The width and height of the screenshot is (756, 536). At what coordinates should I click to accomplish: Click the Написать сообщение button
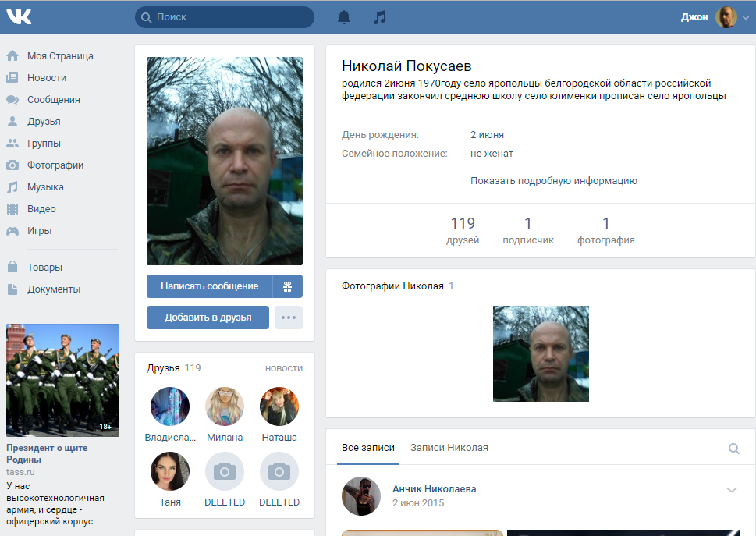(x=209, y=286)
